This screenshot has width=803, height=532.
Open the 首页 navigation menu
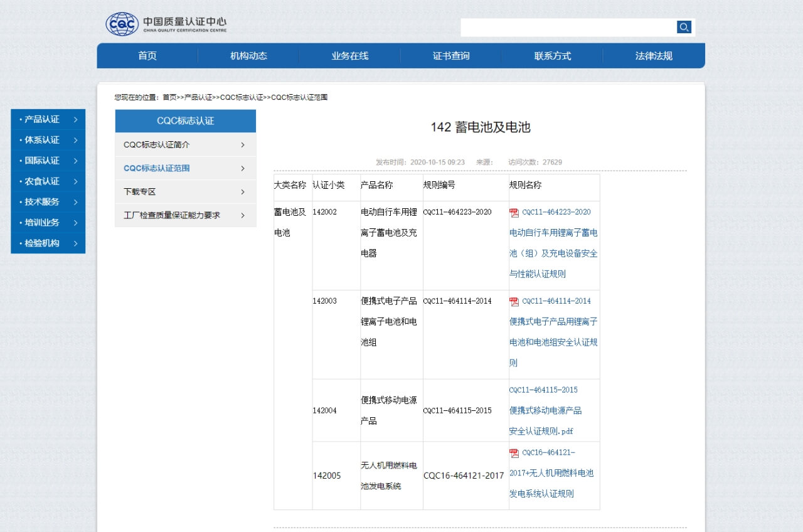coord(147,56)
